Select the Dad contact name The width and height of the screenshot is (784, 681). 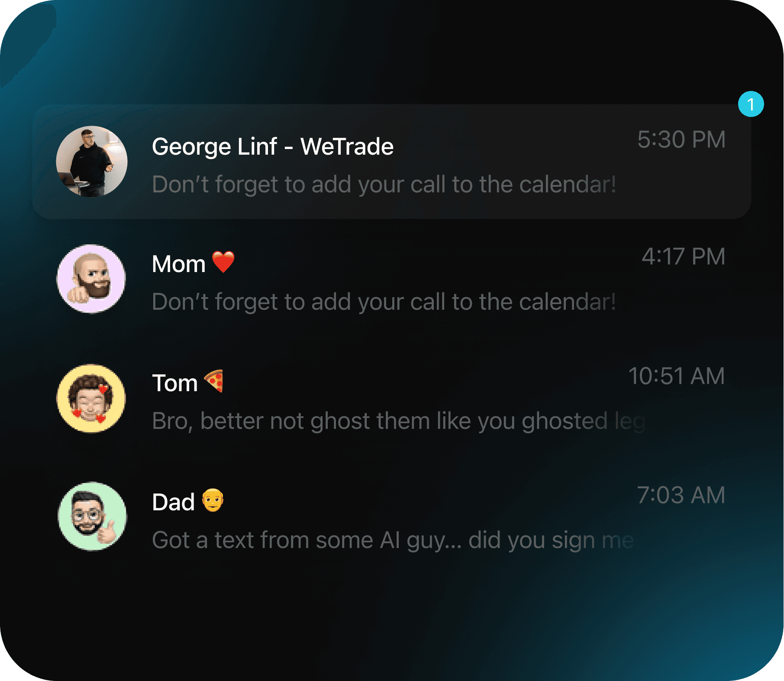pyautogui.click(x=173, y=502)
